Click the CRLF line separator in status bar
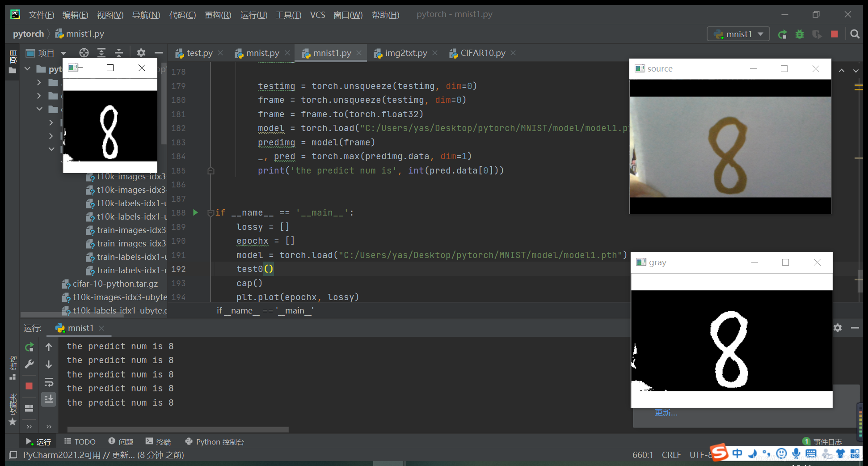 671,455
